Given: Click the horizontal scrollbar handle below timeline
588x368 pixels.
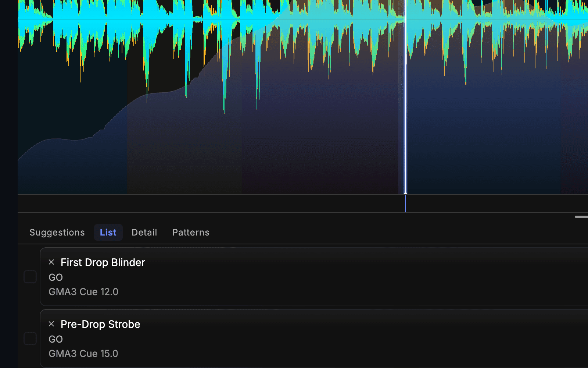Looking at the screenshot, I should [581, 217].
